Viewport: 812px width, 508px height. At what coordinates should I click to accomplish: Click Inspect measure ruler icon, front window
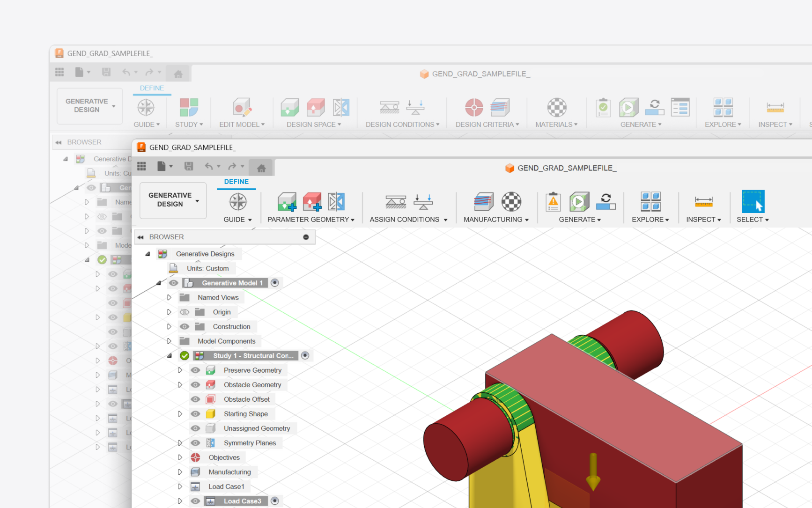(704, 202)
